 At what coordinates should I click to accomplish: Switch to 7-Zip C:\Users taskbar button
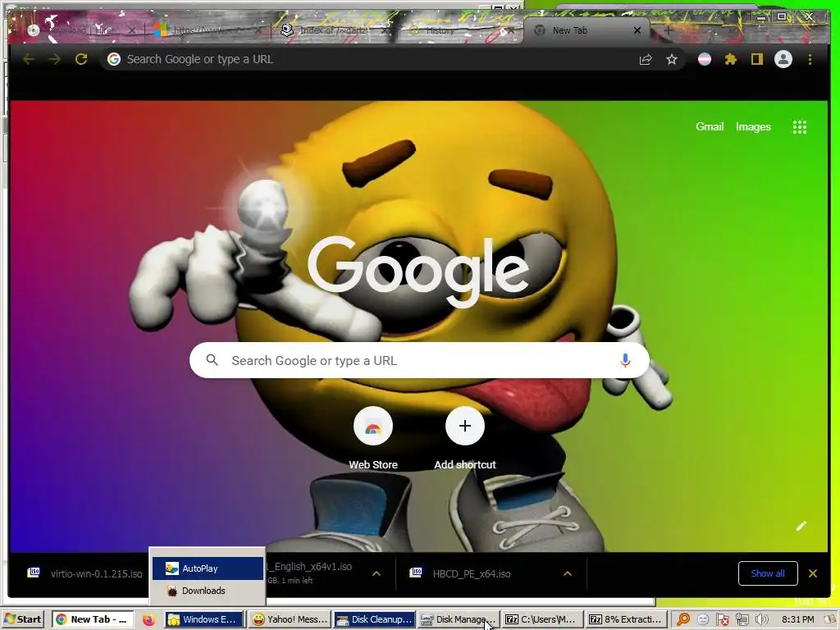[542, 619]
